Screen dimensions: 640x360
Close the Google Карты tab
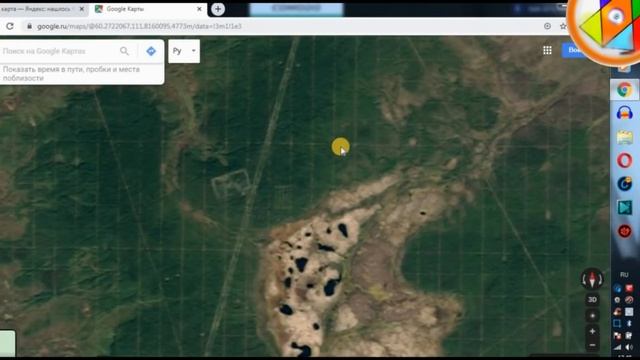pos(199,9)
